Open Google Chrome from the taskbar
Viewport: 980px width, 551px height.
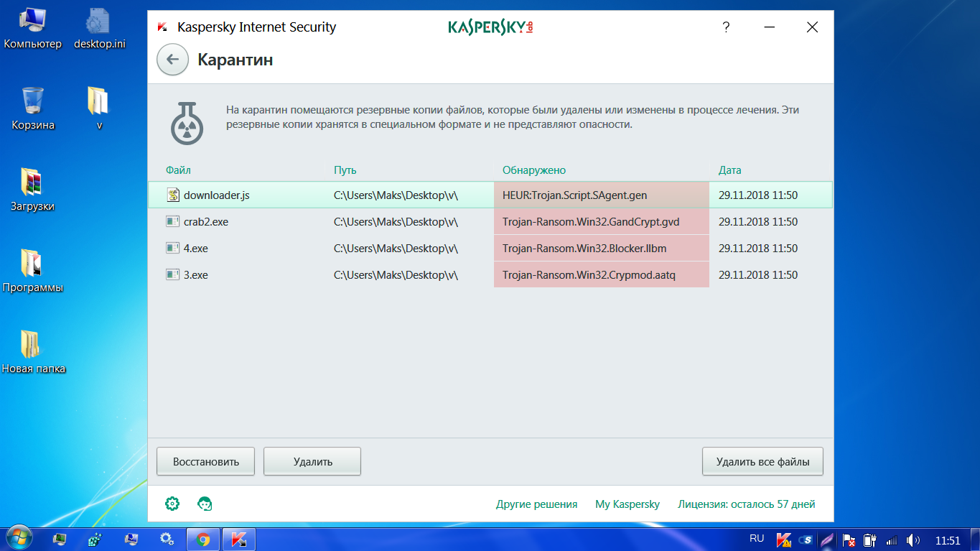click(203, 539)
